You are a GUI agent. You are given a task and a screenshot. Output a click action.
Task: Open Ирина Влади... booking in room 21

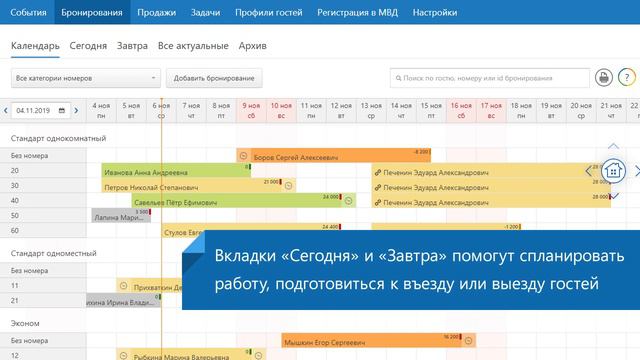coord(123,300)
